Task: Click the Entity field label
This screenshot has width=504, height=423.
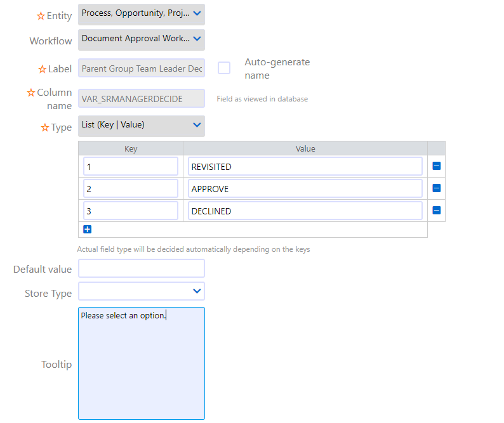Action: pos(59,15)
